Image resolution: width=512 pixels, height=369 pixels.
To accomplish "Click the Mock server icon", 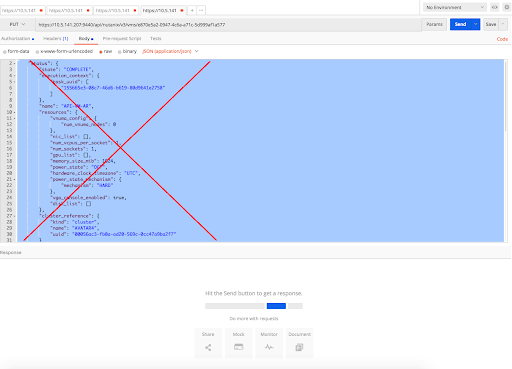I will (x=239, y=347).
